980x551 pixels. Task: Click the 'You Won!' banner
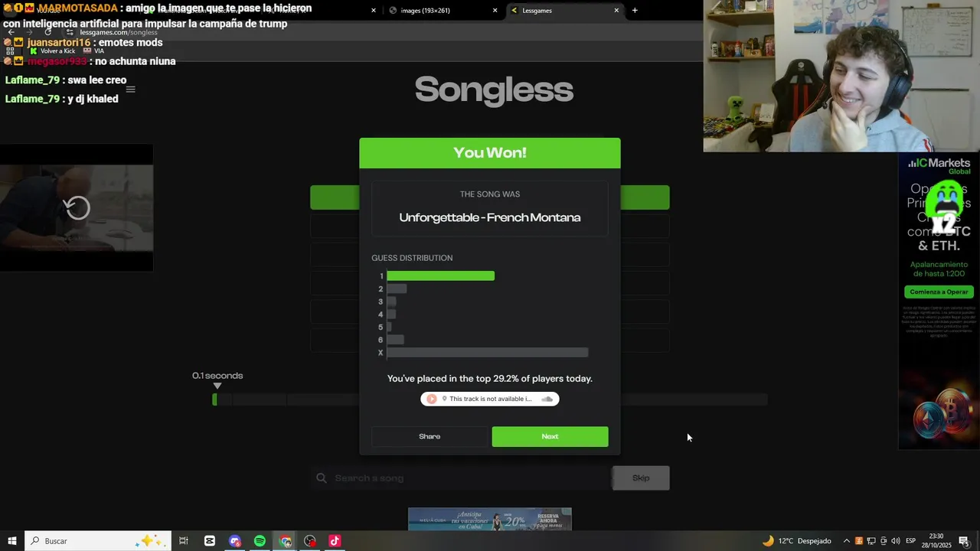(x=490, y=153)
